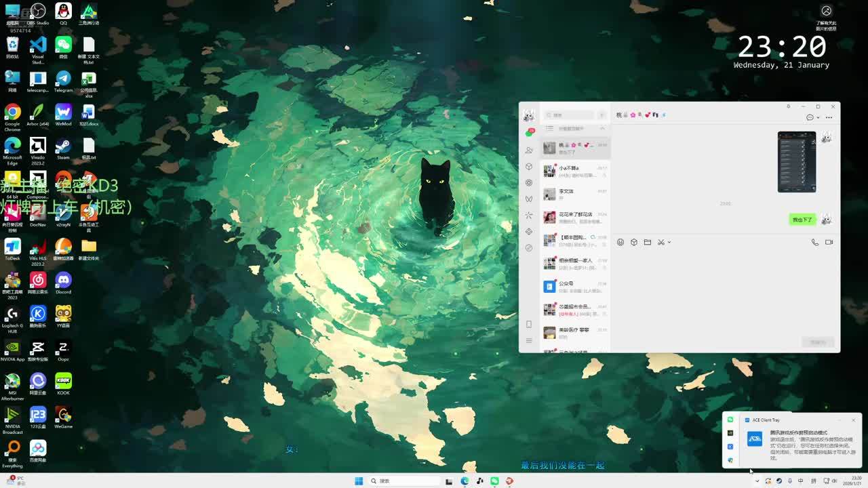Open the Edge browser icon on the taskbar

coord(465,481)
